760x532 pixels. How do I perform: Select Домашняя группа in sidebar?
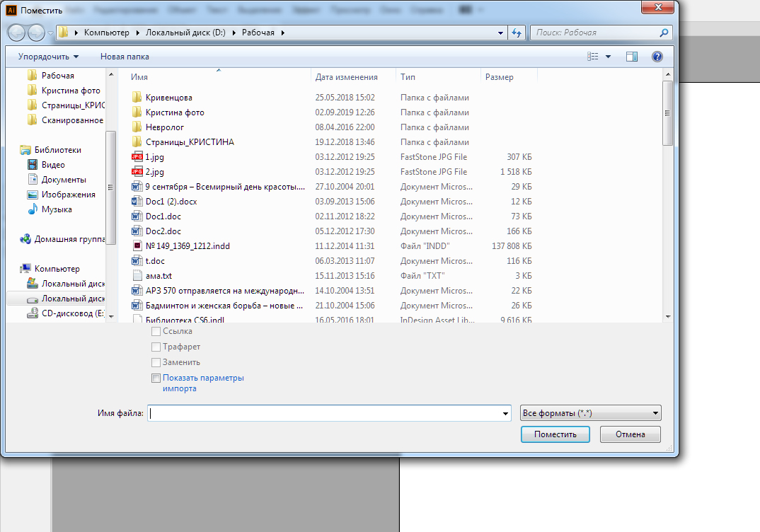[x=62, y=239]
